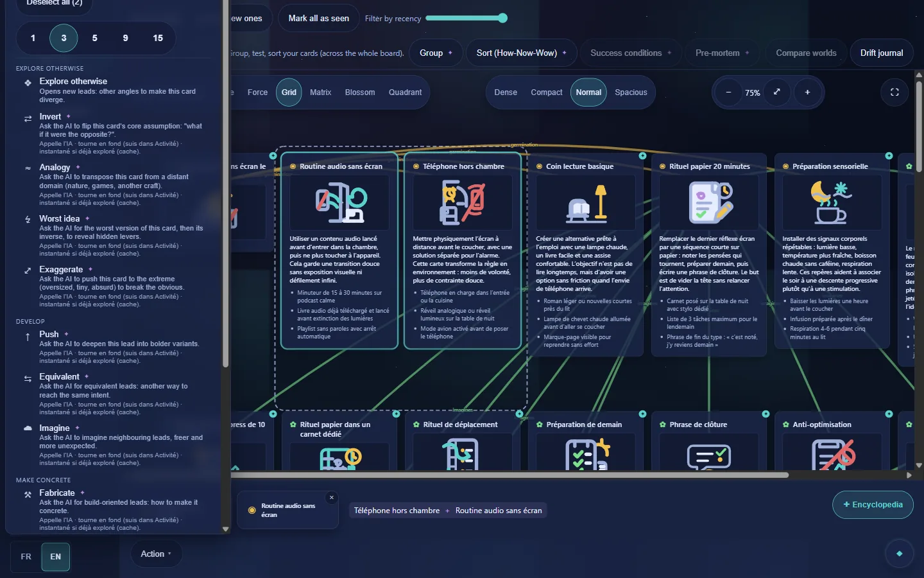
Task: Select count option 9
Action: pos(125,38)
